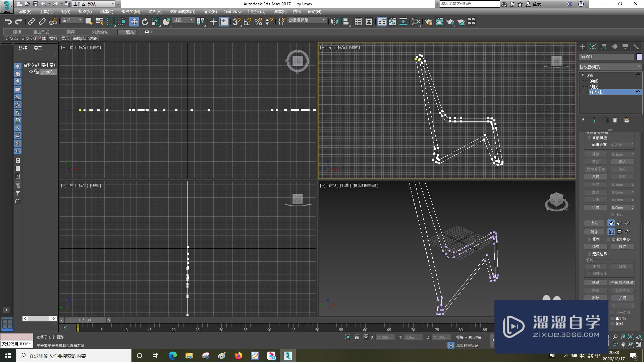Click Remove modifier trash icon
The width and height of the screenshot is (644, 363).
(x=615, y=120)
